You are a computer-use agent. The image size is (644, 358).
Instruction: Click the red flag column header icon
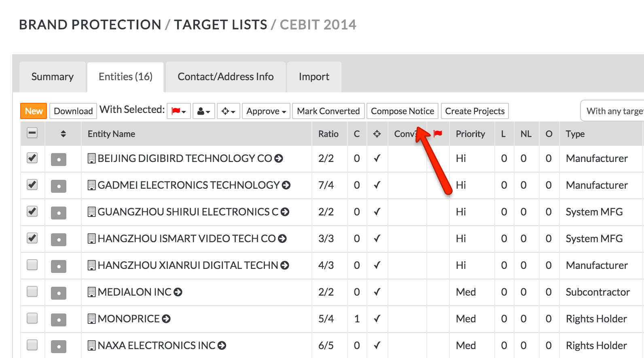point(438,134)
